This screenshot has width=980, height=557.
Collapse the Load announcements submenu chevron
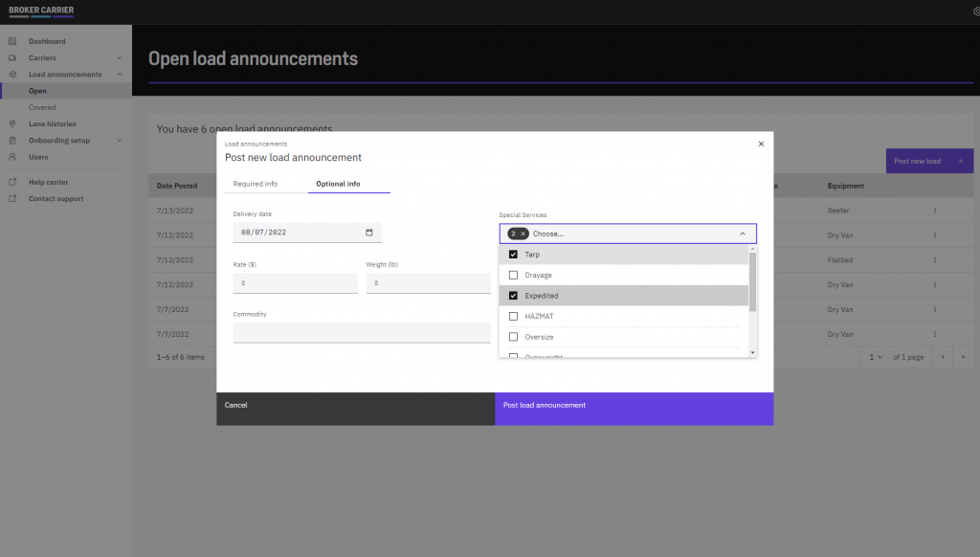tap(120, 75)
